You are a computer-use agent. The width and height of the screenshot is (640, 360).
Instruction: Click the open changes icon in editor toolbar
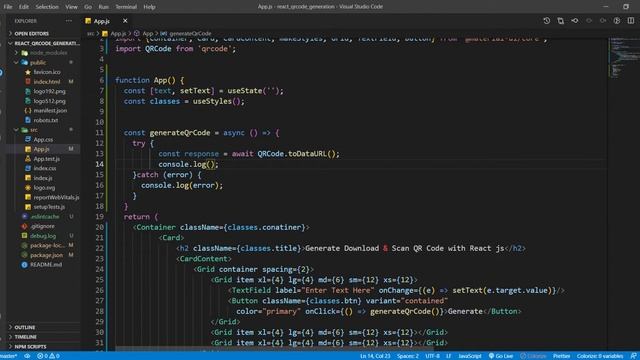560,21
